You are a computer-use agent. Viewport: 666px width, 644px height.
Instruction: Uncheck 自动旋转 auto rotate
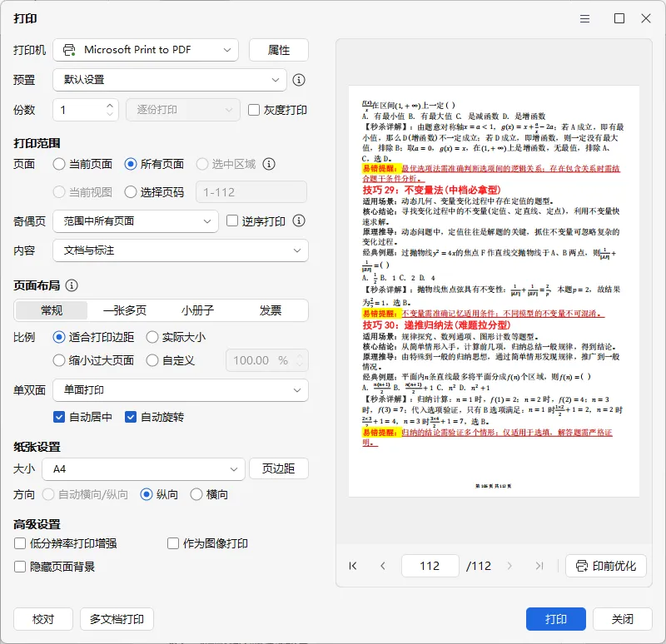[x=131, y=417]
